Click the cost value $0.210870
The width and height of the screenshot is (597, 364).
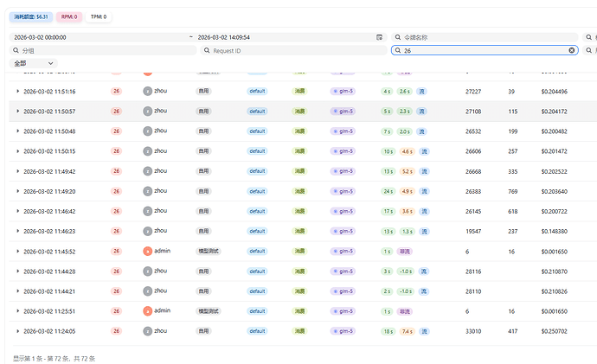click(554, 271)
